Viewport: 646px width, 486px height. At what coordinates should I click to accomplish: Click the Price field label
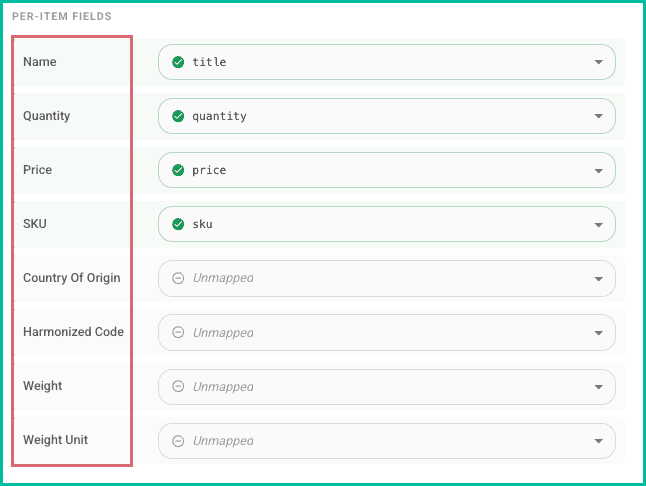(37, 170)
